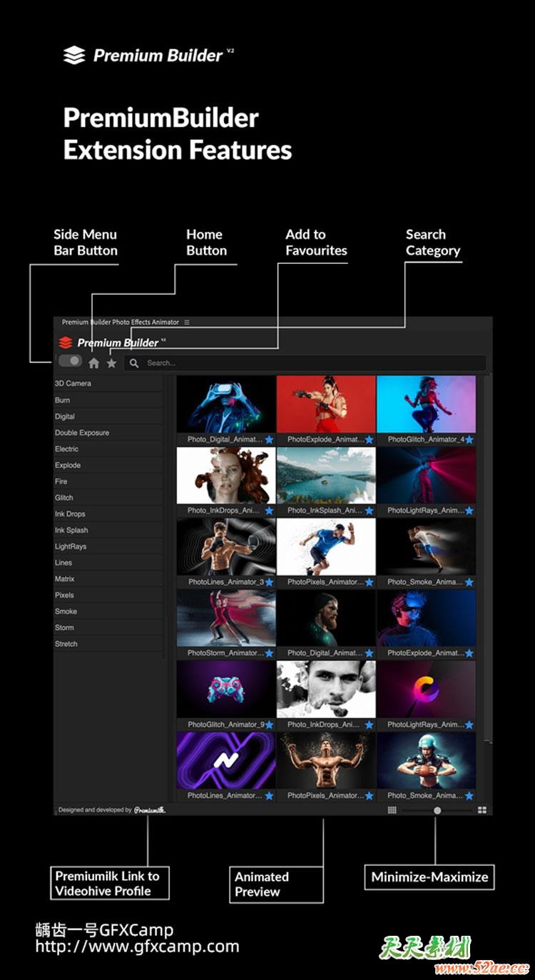This screenshot has width=535, height=980.
Task: Select the Photo_InkSplash lake thumbnail
Action: coord(326,475)
